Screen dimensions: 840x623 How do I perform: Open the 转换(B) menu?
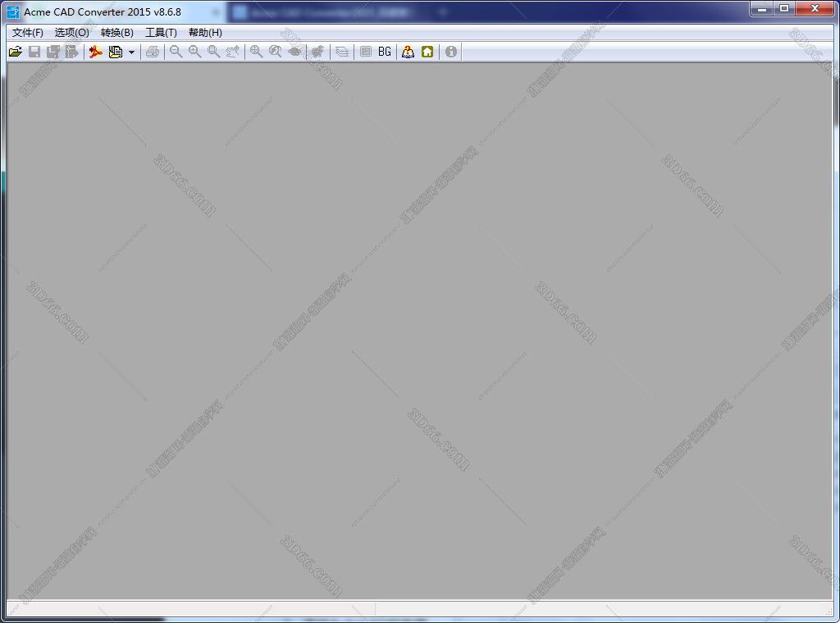tap(116, 33)
